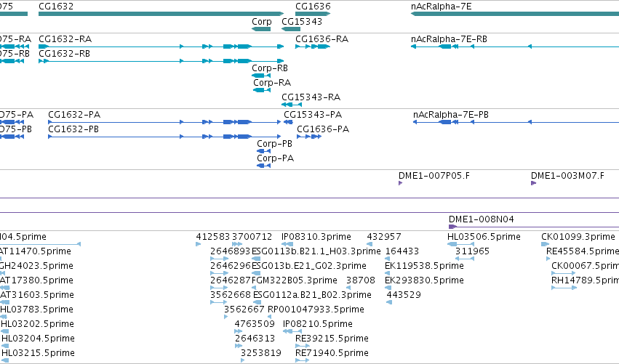Open transcript CG1632-RA
The width and height of the screenshot is (619, 364).
pyautogui.click(x=65, y=39)
